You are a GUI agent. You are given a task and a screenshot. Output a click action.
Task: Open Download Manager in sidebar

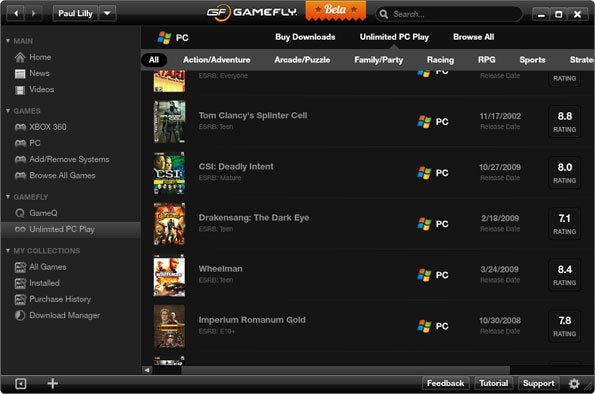point(65,315)
